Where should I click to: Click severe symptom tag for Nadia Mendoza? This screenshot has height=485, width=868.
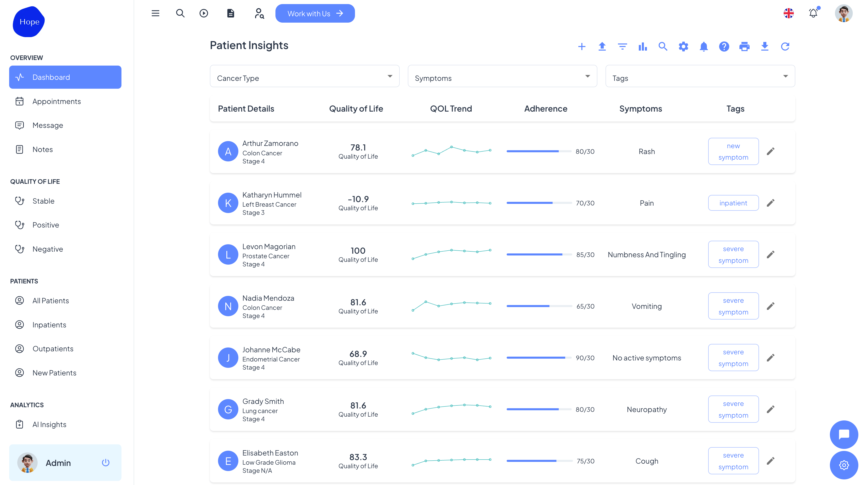click(733, 306)
